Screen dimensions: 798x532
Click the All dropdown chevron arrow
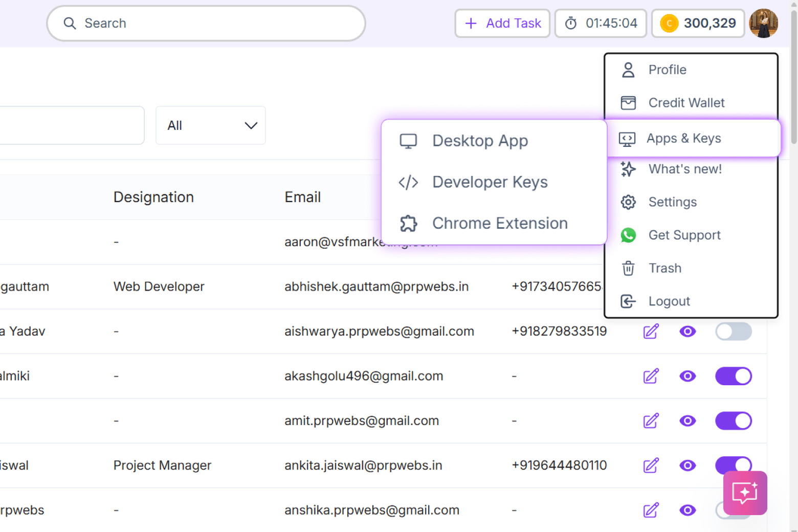coord(251,126)
